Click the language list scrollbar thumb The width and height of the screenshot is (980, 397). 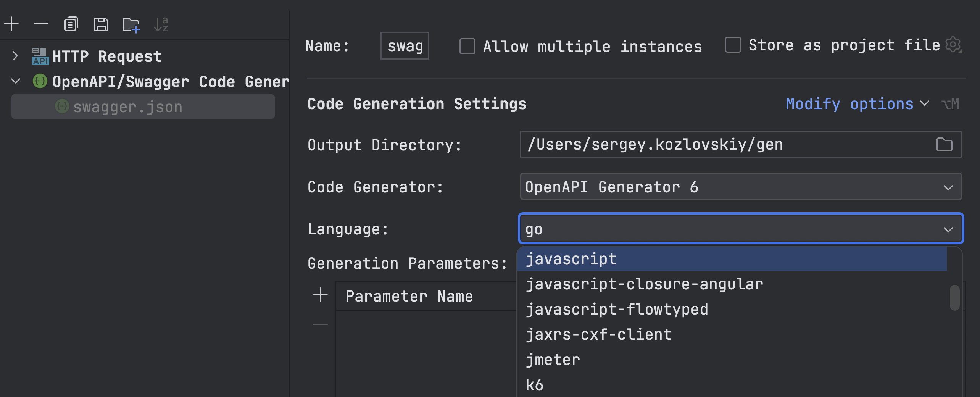coord(954,298)
